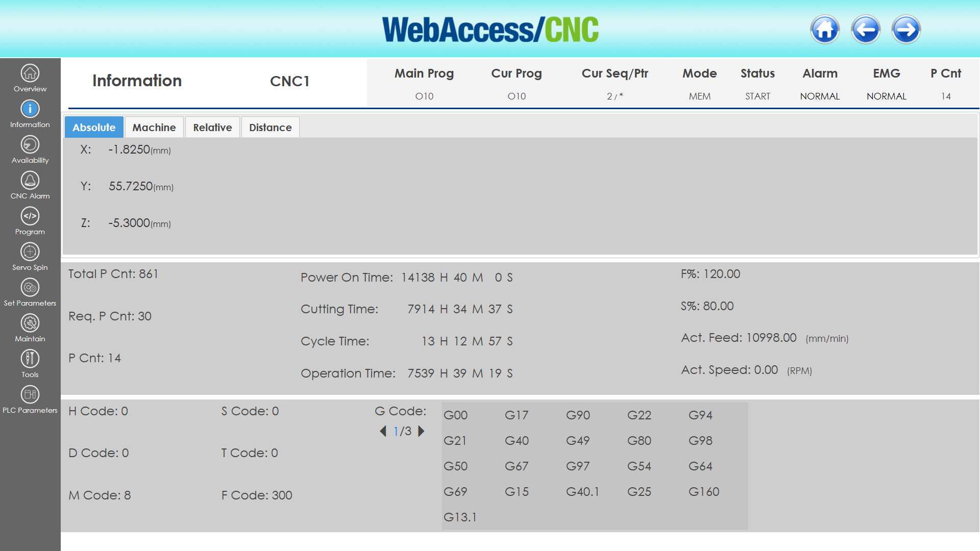Image resolution: width=980 pixels, height=551 pixels.
Task: Go to home page button
Action: click(x=825, y=30)
